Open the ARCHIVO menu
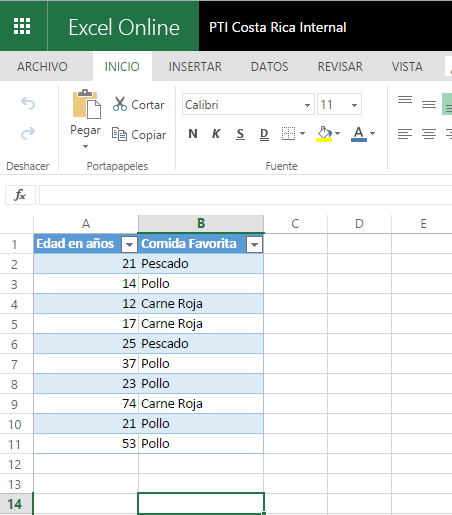452x515 pixels. point(42,67)
